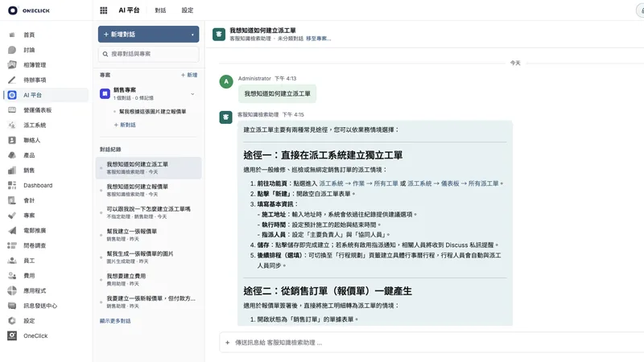Screen dimensions: 644x362
Task: Click heading 途徑二：從銷售訂單（報價單）一鍵產生
Action: (x=328, y=291)
